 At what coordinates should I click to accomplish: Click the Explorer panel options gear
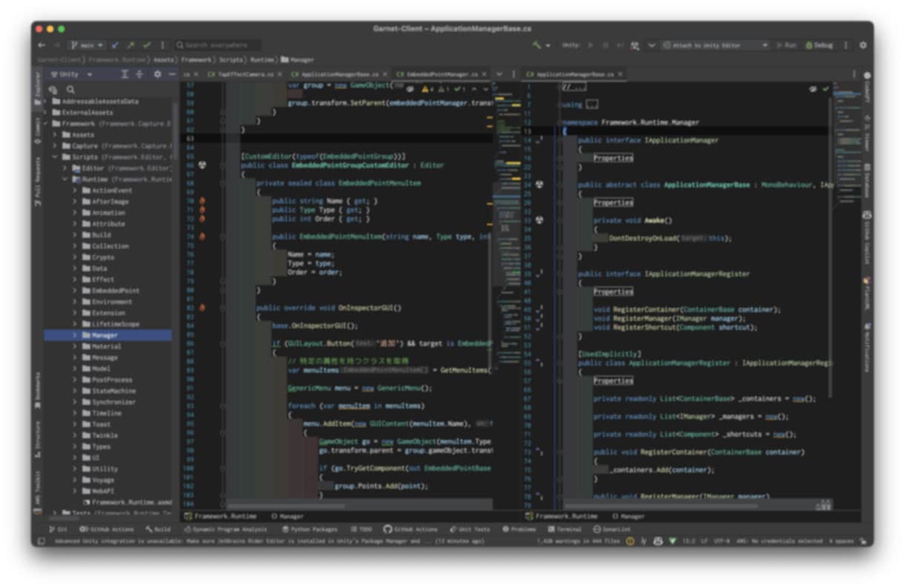(157, 74)
